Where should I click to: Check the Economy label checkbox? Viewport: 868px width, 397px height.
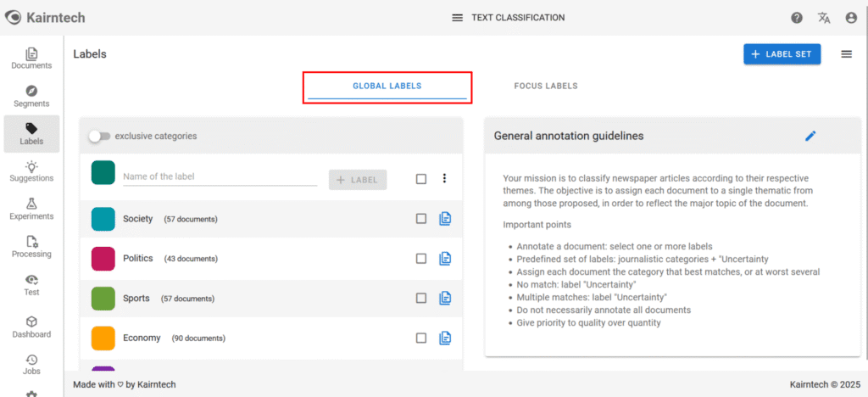click(x=421, y=338)
